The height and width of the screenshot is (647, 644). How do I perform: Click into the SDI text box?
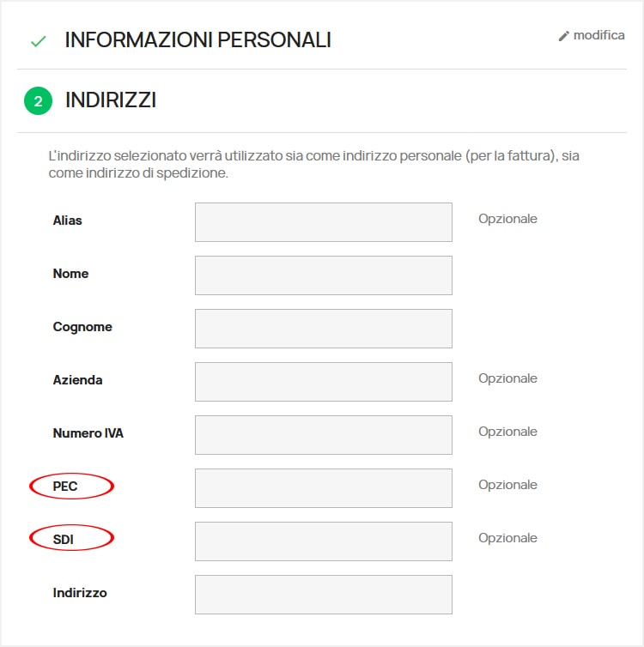(323, 541)
